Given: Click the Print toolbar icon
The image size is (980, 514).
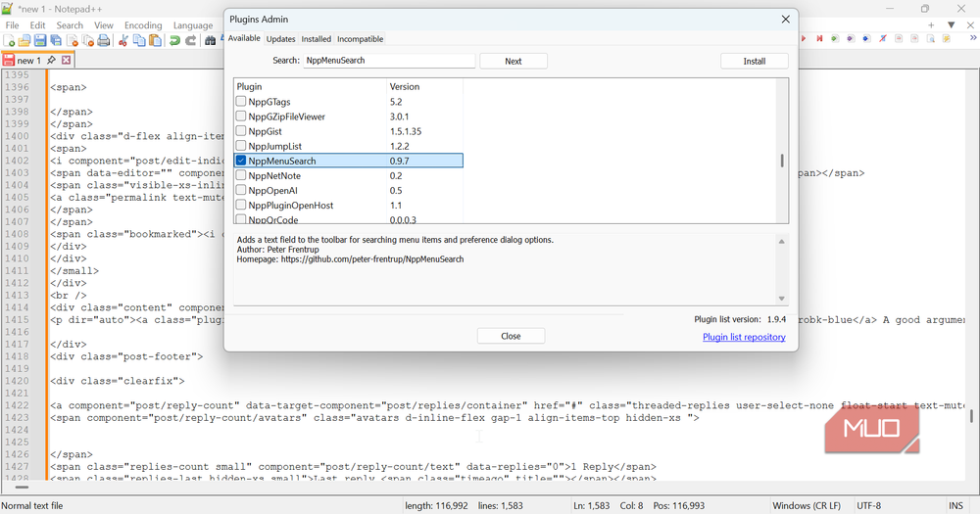Looking at the screenshot, I should click(x=104, y=40).
